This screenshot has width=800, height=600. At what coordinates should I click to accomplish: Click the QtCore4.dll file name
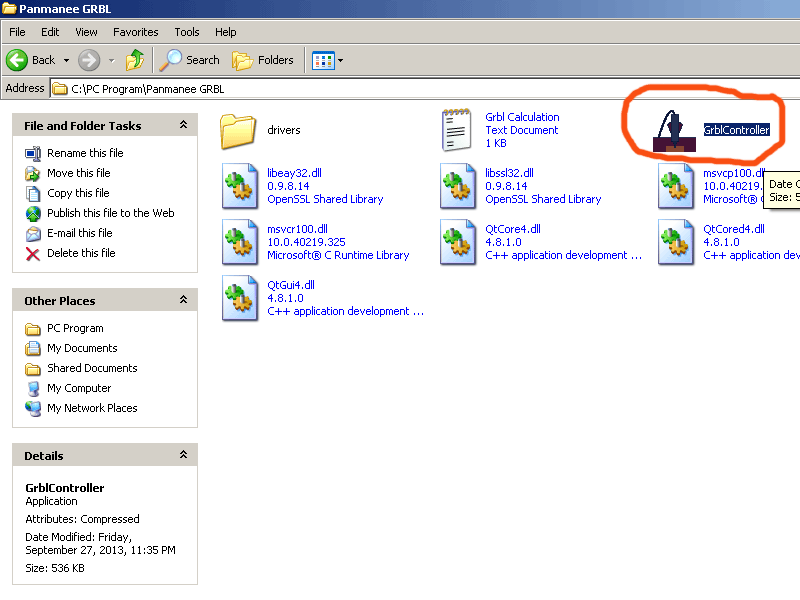tap(513, 229)
